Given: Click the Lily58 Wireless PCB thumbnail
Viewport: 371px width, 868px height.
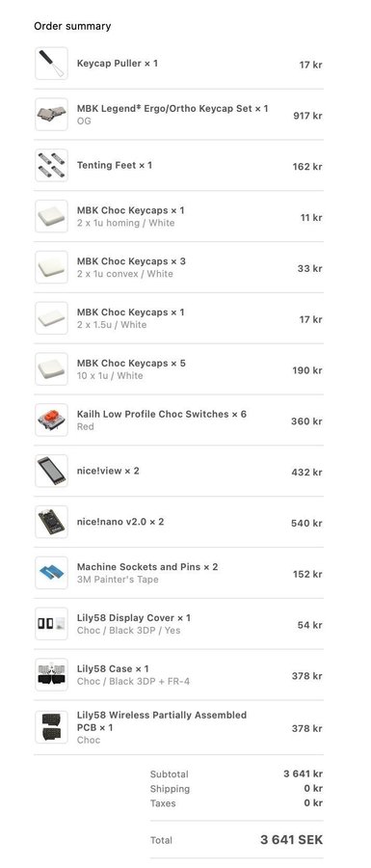Looking at the screenshot, I should coord(51,727).
